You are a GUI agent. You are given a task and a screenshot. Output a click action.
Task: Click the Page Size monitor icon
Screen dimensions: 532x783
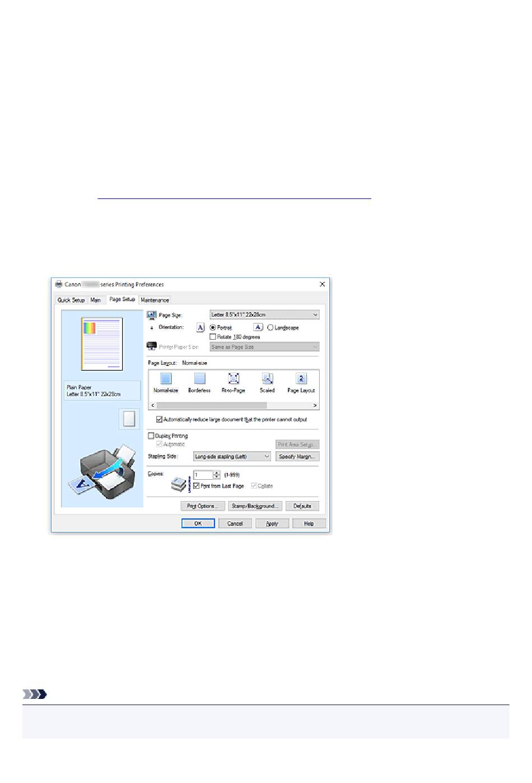point(151,315)
